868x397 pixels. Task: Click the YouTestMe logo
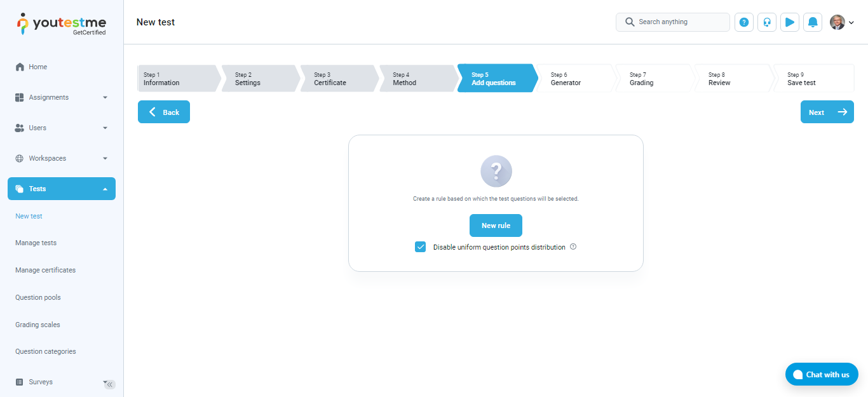click(x=62, y=24)
